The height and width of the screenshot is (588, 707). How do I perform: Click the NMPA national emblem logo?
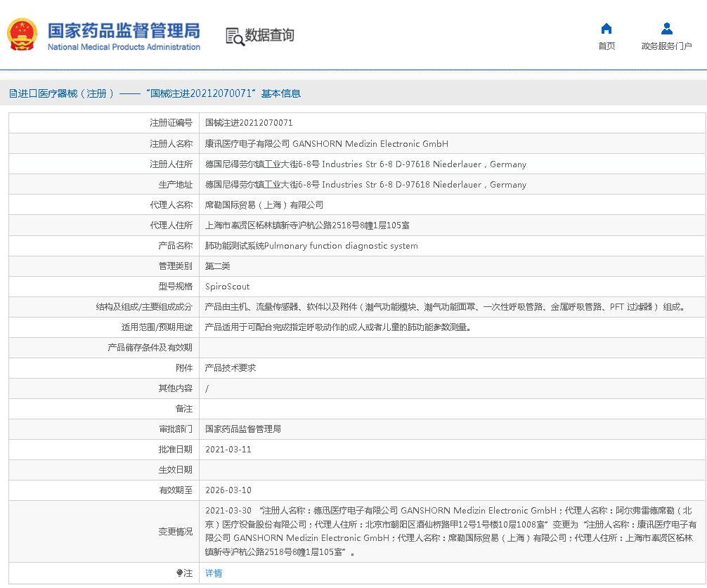[x=22, y=34]
